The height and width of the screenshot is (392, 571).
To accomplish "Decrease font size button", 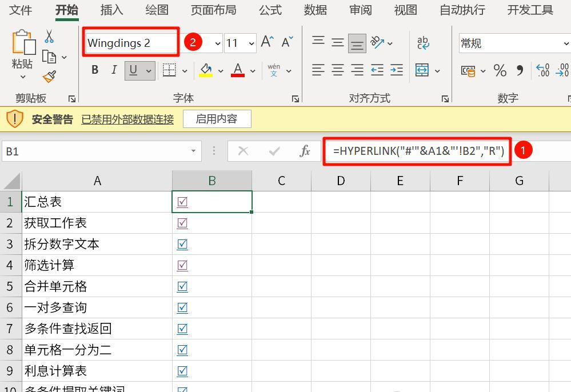I will [288, 42].
